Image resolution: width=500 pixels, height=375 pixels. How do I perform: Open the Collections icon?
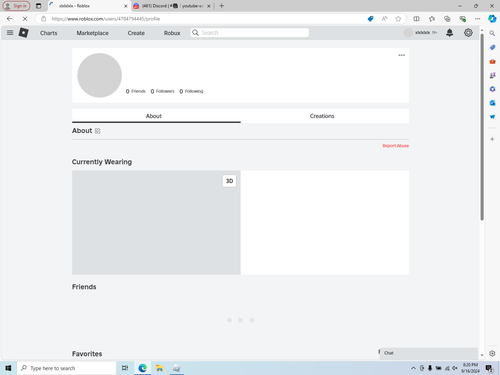(x=447, y=19)
